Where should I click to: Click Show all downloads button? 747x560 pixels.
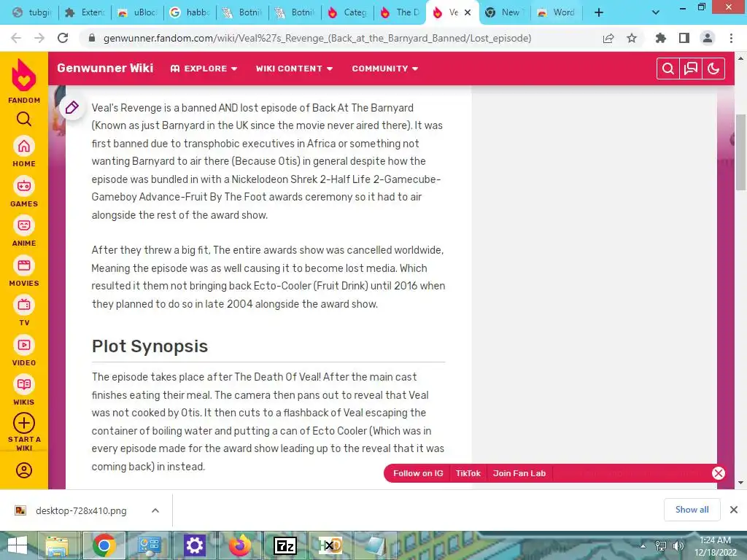(692, 510)
